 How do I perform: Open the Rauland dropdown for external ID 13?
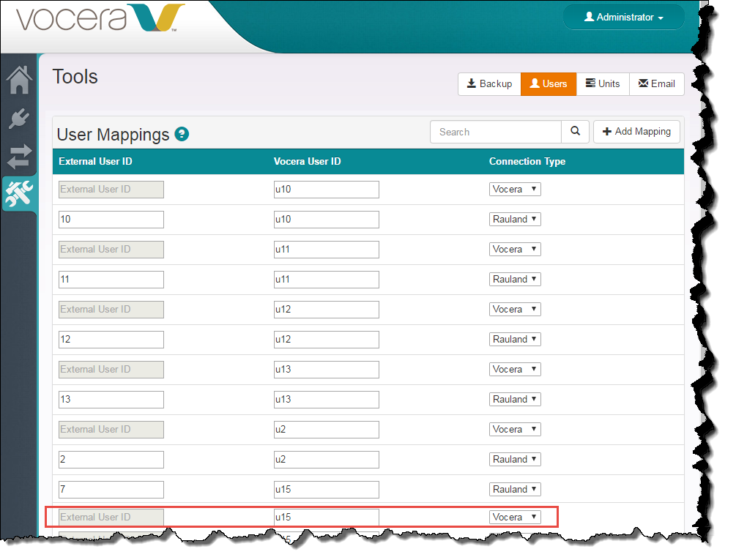tap(515, 399)
